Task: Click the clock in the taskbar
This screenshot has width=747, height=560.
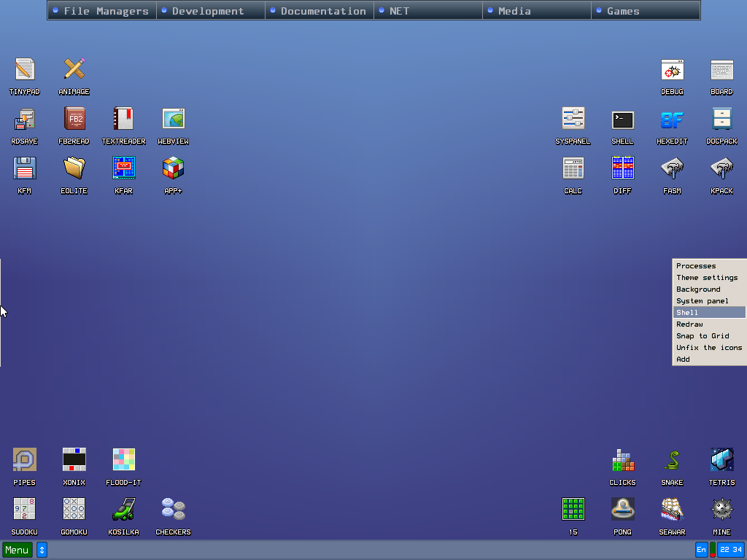Action: (x=730, y=550)
